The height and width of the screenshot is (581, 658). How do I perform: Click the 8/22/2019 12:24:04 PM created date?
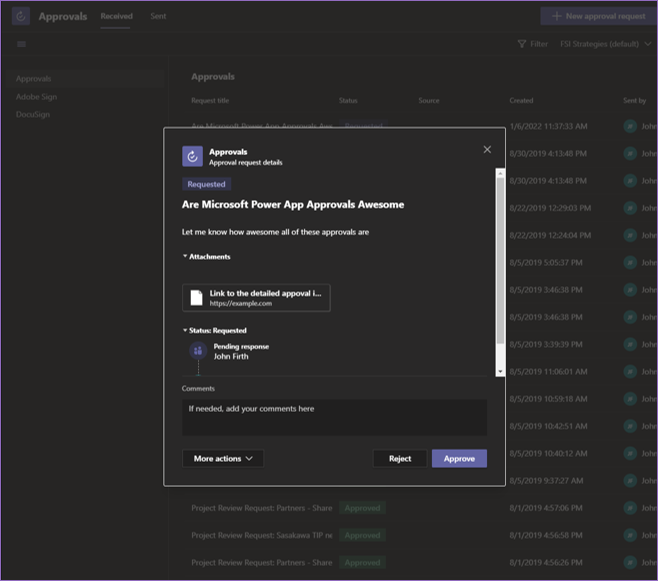coord(550,235)
